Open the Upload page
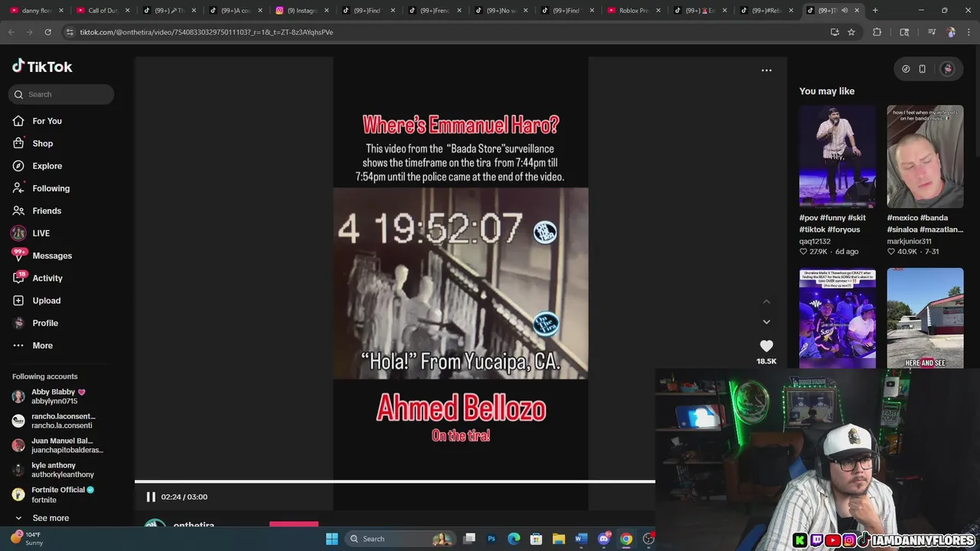 [46, 301]
